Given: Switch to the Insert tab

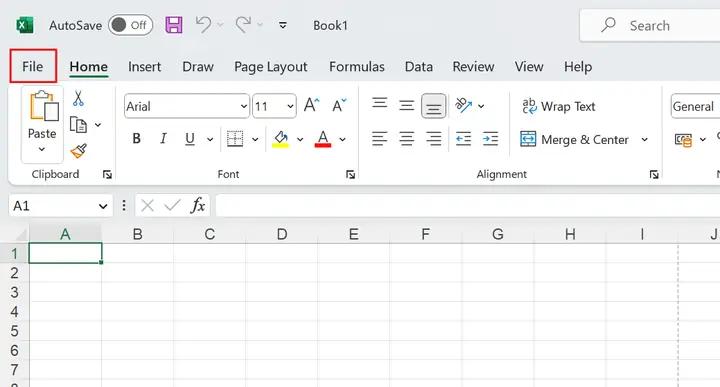Looking at the screenshot, I should [145, 67].
